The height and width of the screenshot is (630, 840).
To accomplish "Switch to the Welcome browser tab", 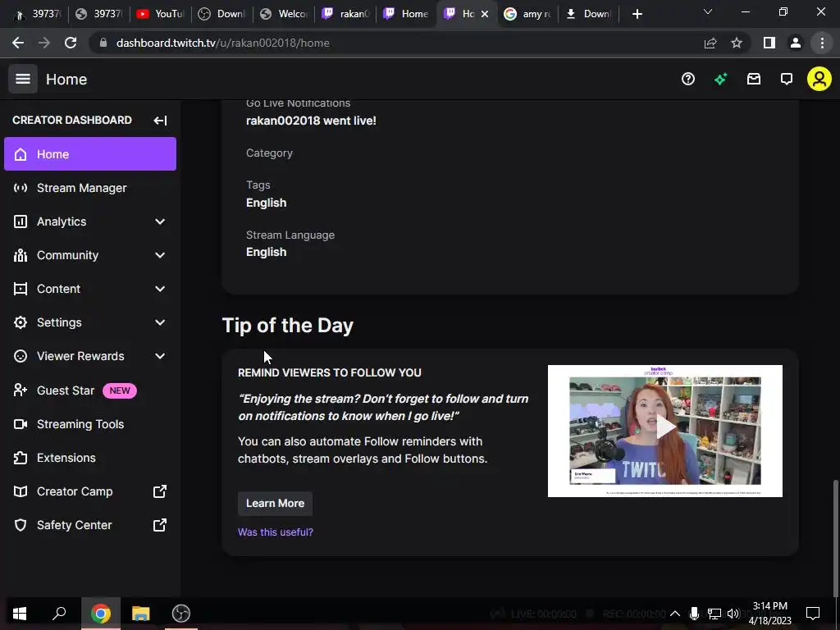I will [x=285, y=14].
